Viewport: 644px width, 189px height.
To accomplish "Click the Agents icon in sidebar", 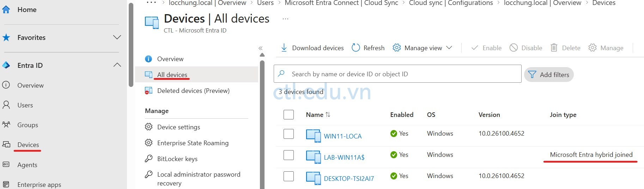I will 6,165.
